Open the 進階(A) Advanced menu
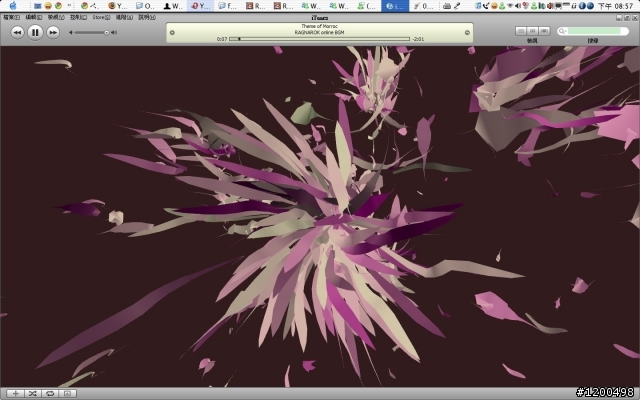 tap(124, 17)
